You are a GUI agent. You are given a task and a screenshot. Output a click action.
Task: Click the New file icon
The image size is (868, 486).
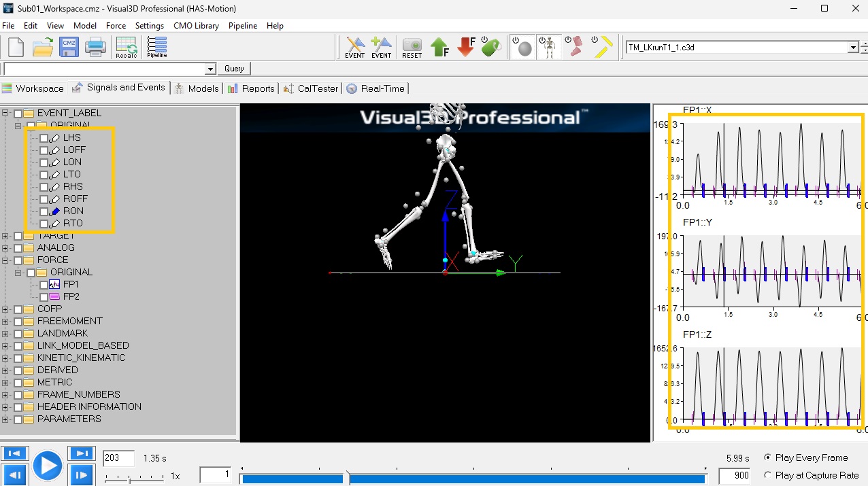coord(16,48)
